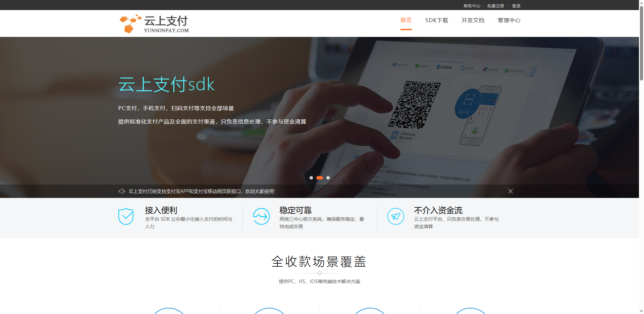Open 开发文档 navigation item

point(473,20)
